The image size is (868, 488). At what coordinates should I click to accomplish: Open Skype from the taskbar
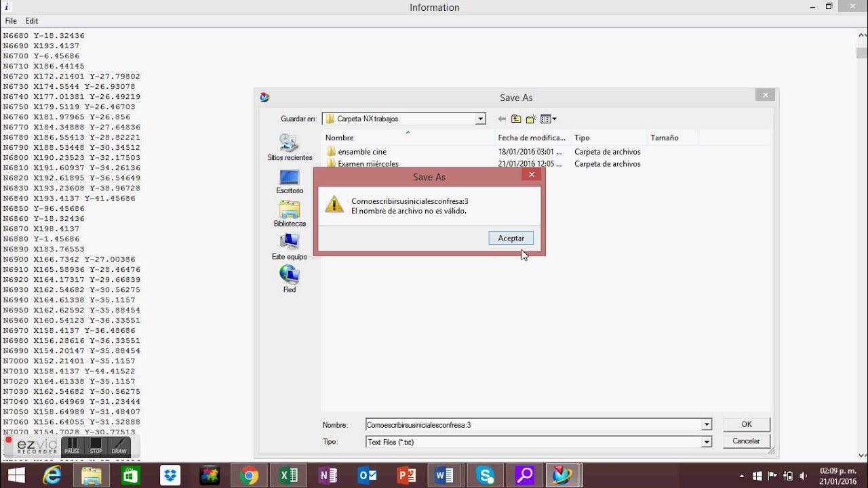485,476
